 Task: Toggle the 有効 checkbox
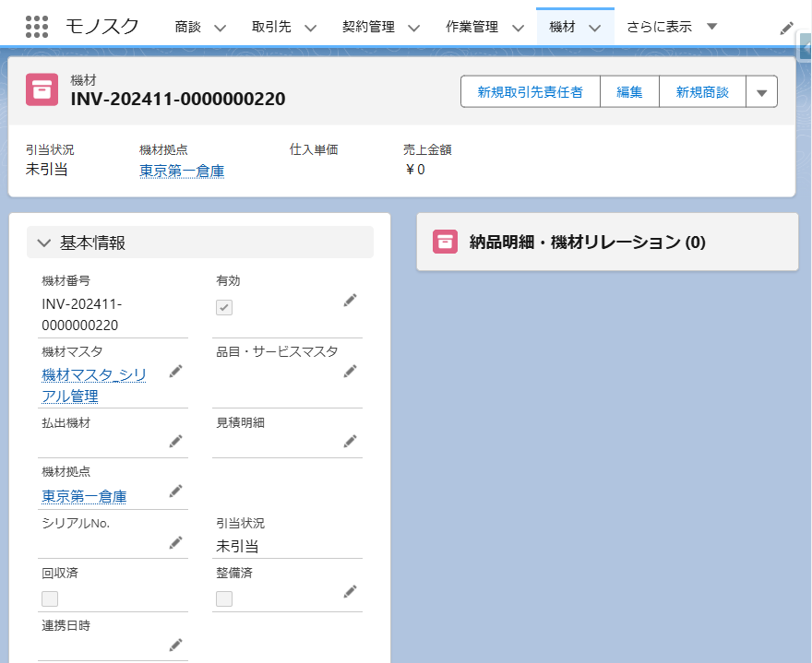pos(224,308)
